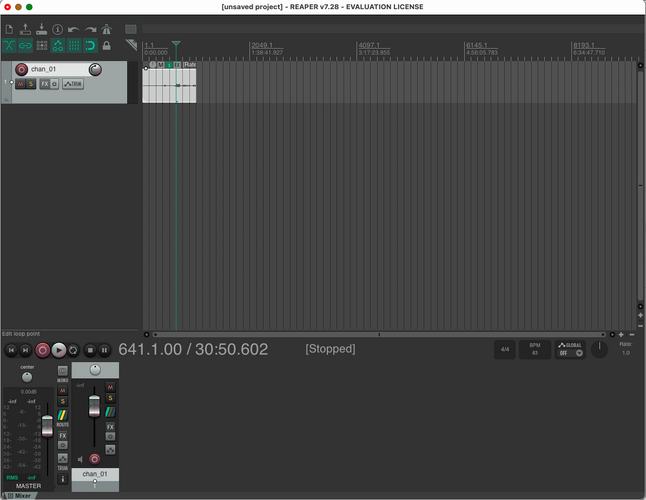Solo track chan_01 in track panel
The width and height of the screenshot is (646, 500).
(x=30, y=84)
